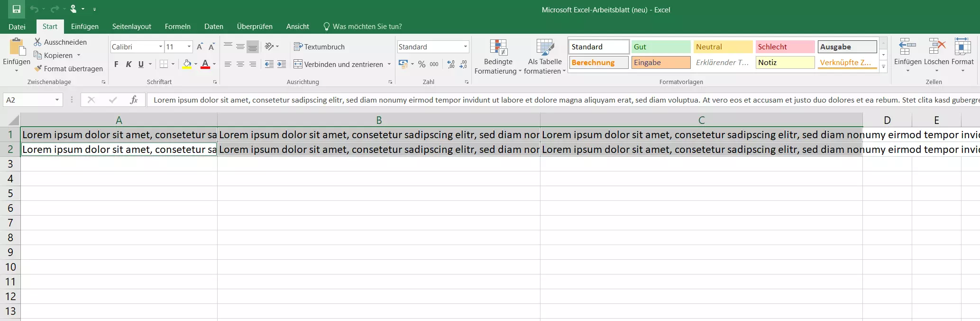Toggle underline formatting U
The image size is (980, 321).
click(141, 64)
